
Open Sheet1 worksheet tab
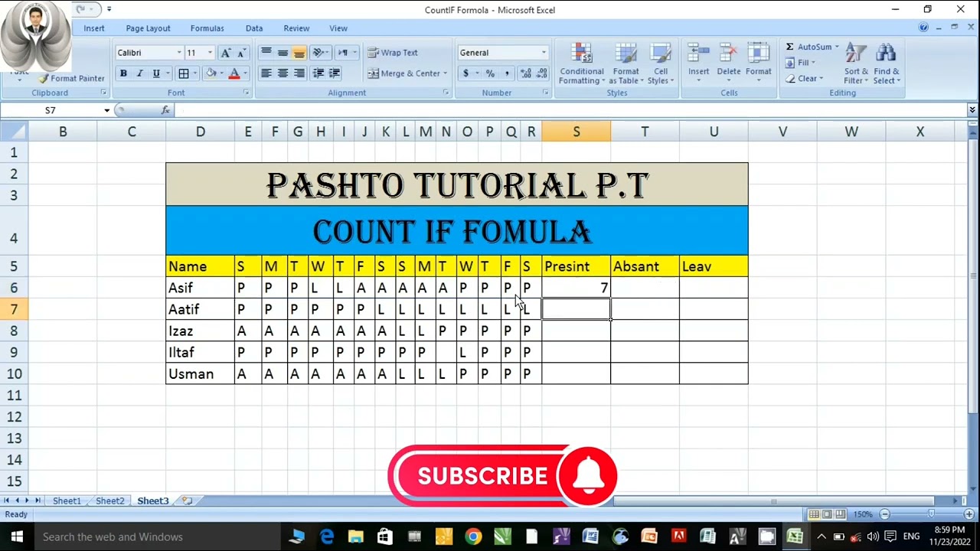tap(67, 500)
